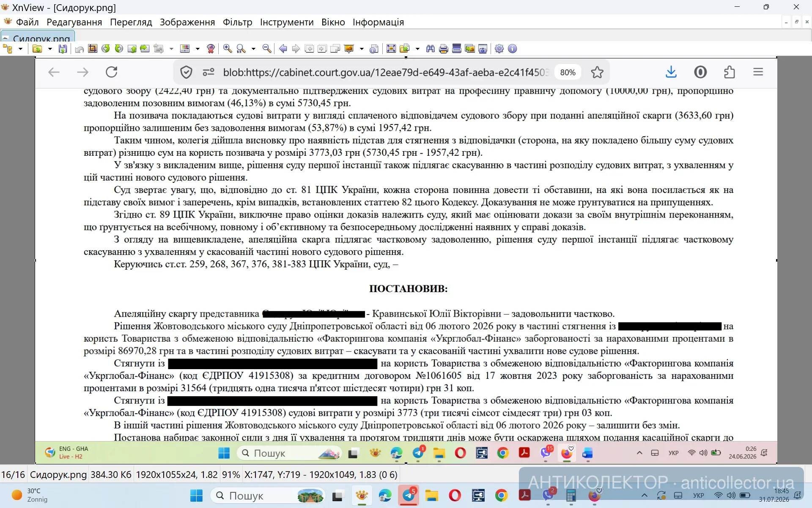Select the Сидорук.png document tab

[x=38, y=36]
